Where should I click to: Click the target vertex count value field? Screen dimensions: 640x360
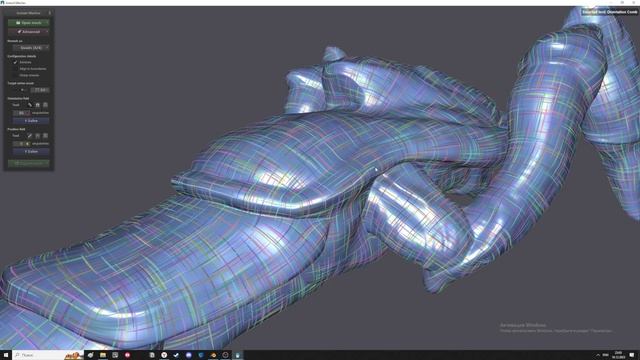point(40,90)
